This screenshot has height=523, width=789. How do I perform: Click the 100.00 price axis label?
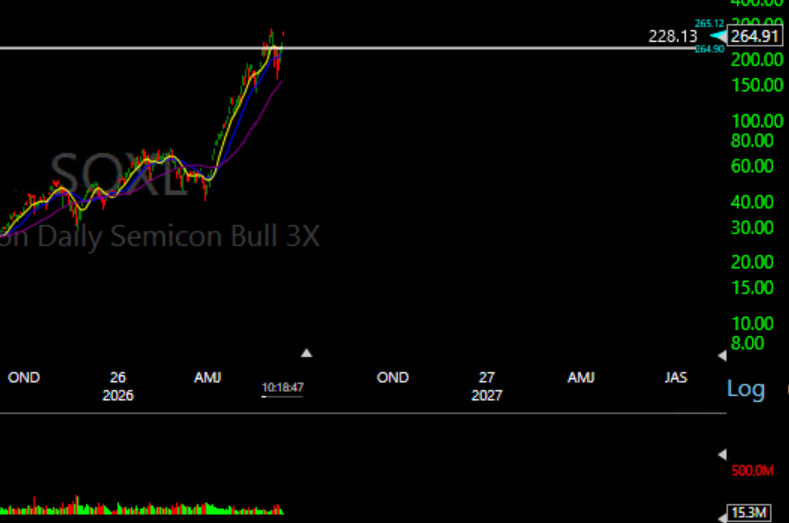[757, 121]
